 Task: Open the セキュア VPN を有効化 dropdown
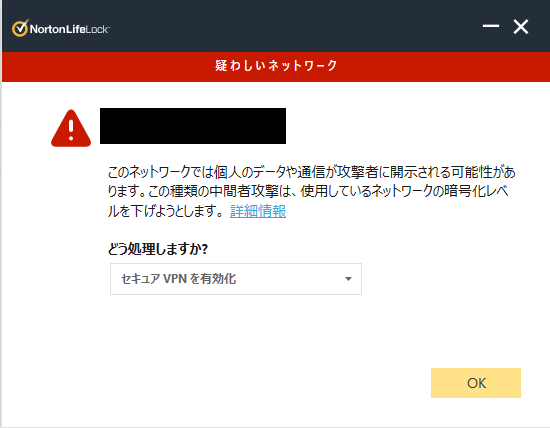pyautogui.click(x=236, y=279)
